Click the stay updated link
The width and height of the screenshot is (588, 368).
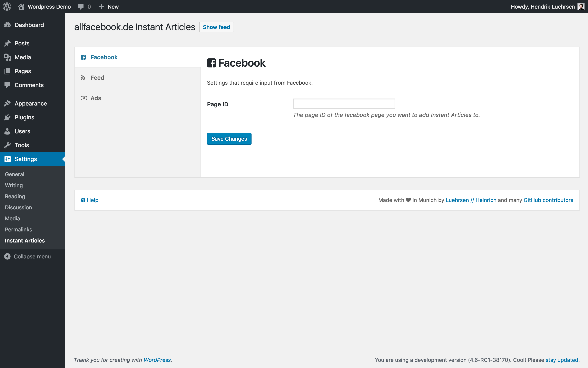pyautogui.click(x=562, y=360)
